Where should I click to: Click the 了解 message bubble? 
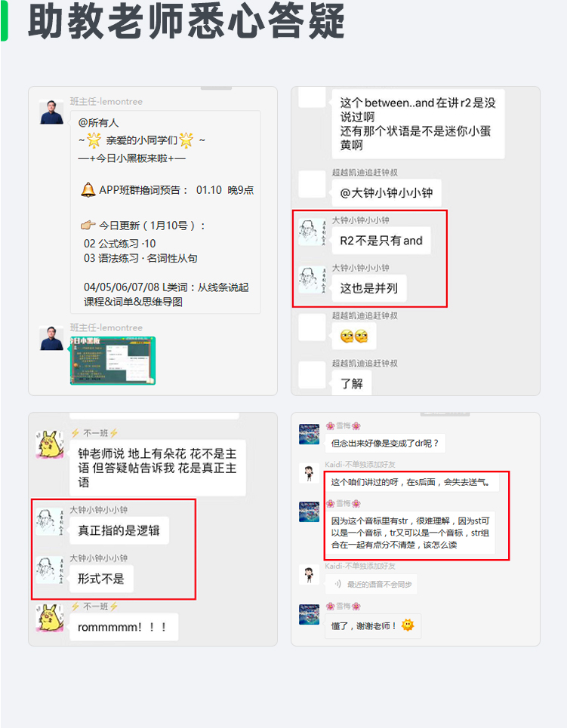point(352,383)
